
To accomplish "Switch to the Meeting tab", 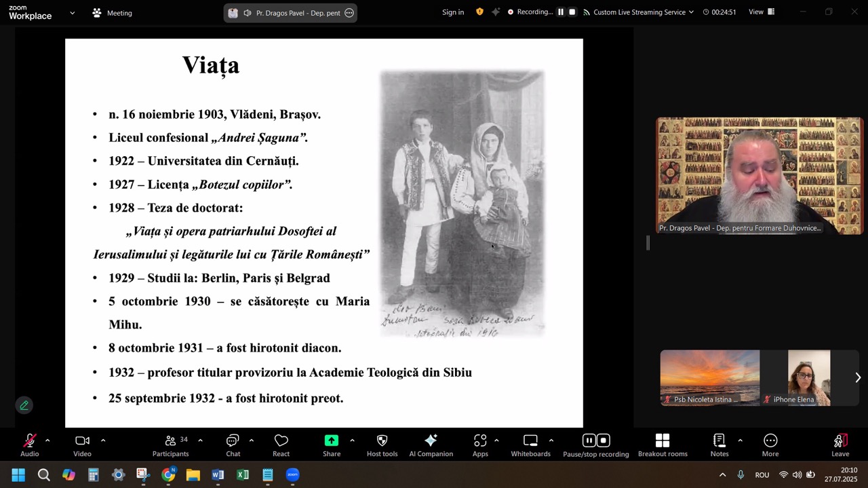I will tap(112, 13).
